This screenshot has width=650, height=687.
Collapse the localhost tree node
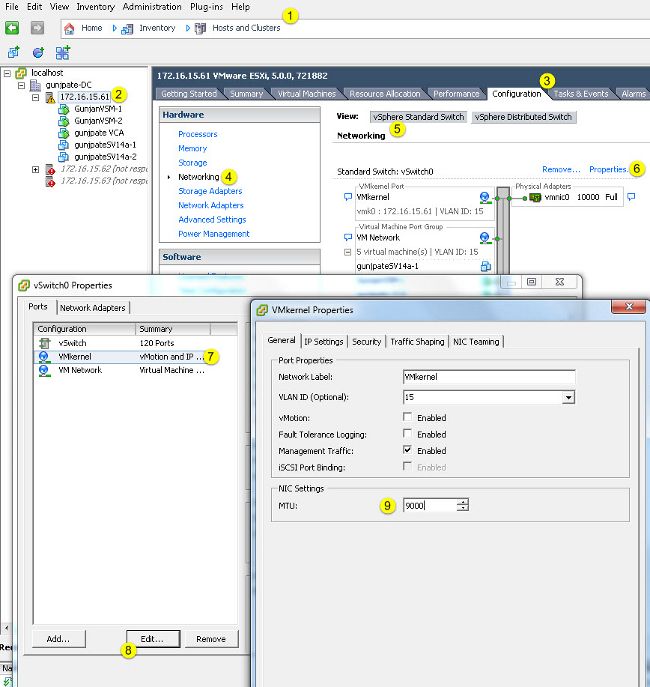(x=7, y=73)
